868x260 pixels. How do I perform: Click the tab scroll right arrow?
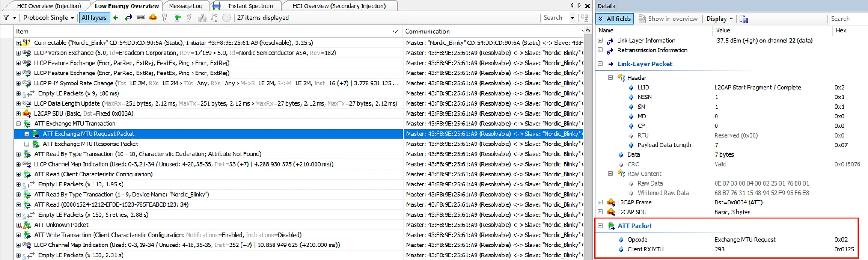(580, 5)
